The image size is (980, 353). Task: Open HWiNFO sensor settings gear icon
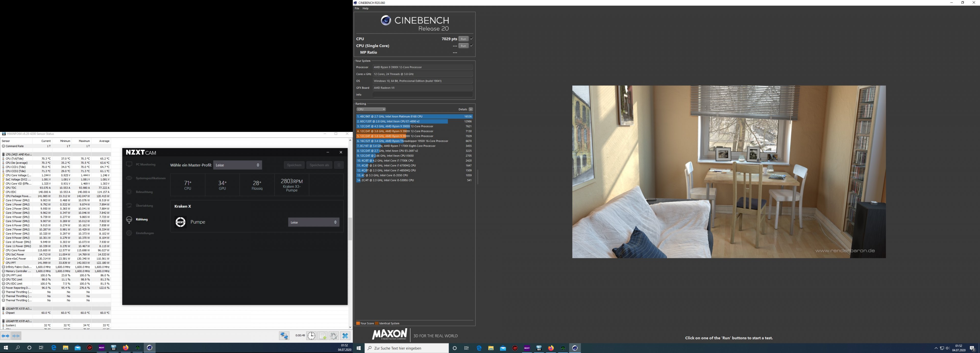click(334, 336)
